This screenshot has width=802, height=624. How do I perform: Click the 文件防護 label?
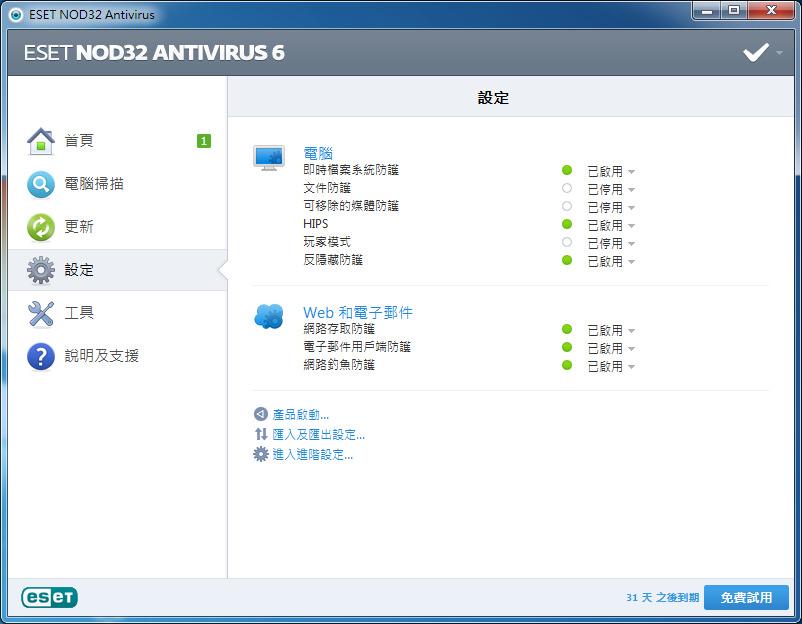point(327,188)
